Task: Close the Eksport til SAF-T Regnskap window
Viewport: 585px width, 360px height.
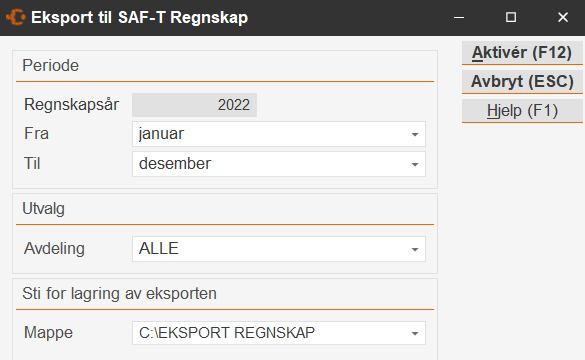Action: (563, 18)
